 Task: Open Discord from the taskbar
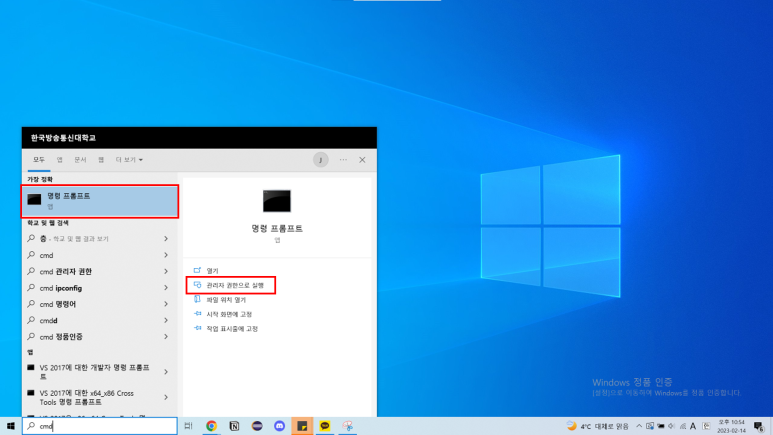pyautogui.click(x=280, y=426)
